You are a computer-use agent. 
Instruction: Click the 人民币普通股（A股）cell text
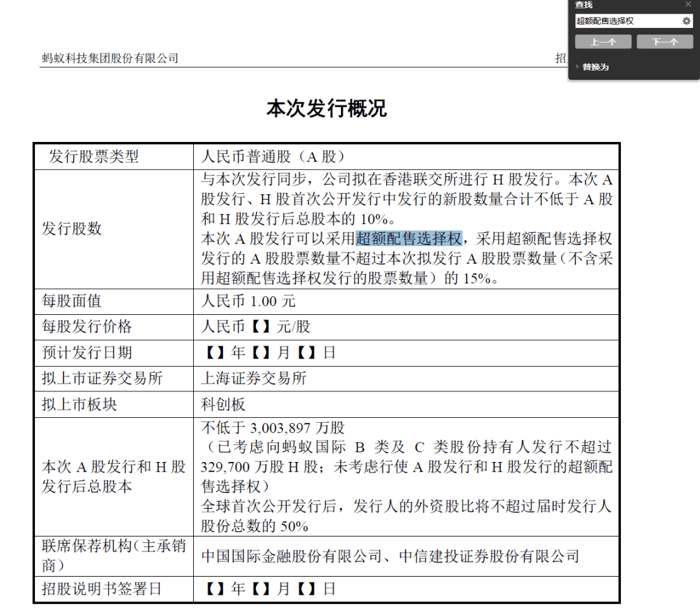click(272, 156)
